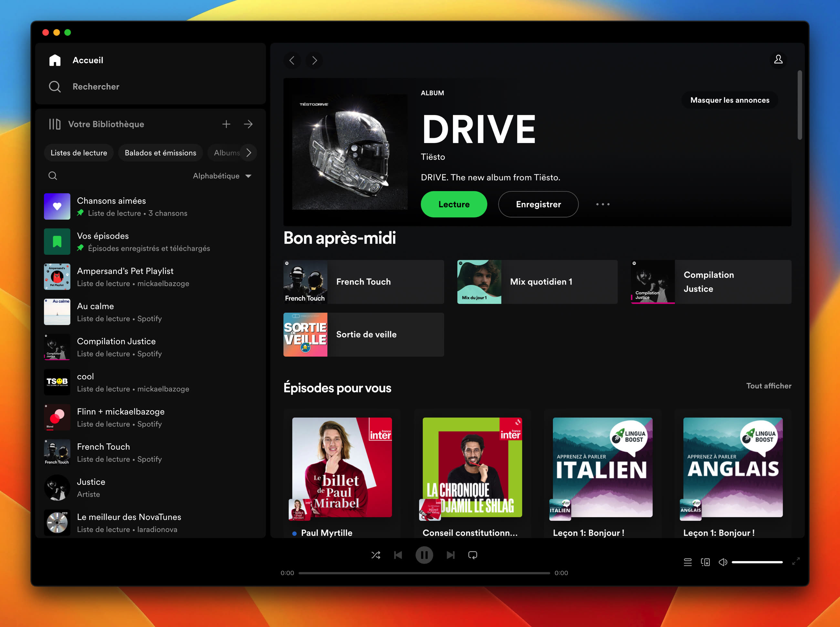
Task: Click the chevron to reveal more library filters
Action: click(249, 152)
